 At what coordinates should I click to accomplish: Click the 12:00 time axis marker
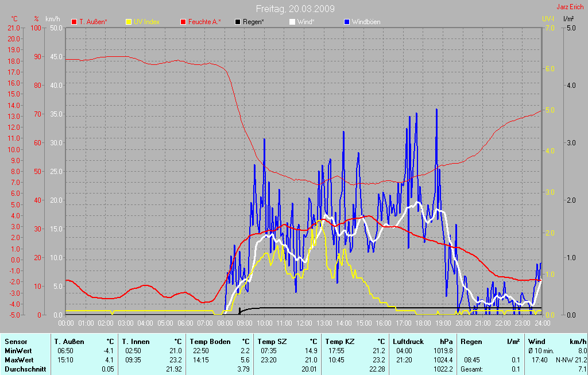[304, 323]
